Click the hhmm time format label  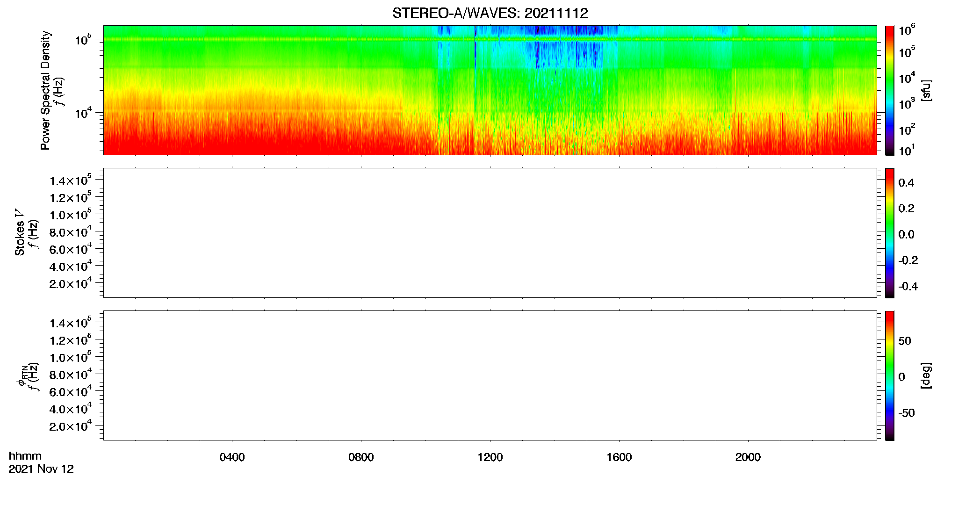coord(25,456)
